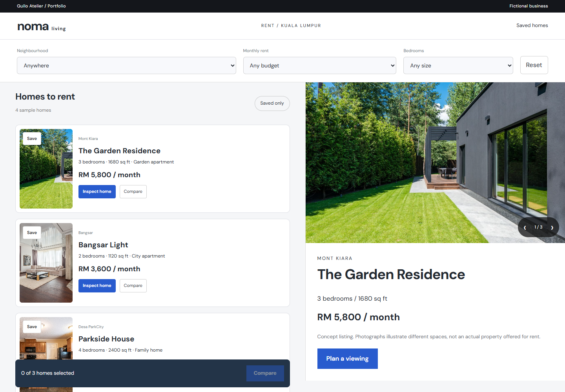565x392 pixels.
Task: Show previous photo in gallery
Action: (x=525, y=227)
